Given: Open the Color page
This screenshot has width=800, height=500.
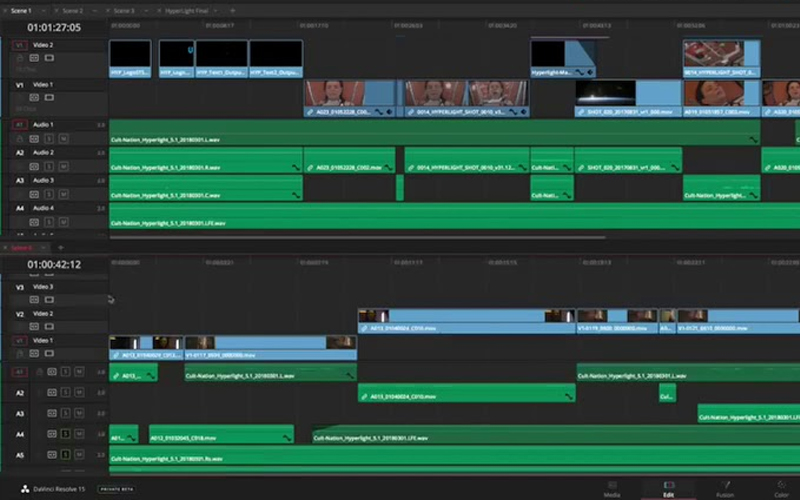Looking at the screenshot, I should 781,489.
